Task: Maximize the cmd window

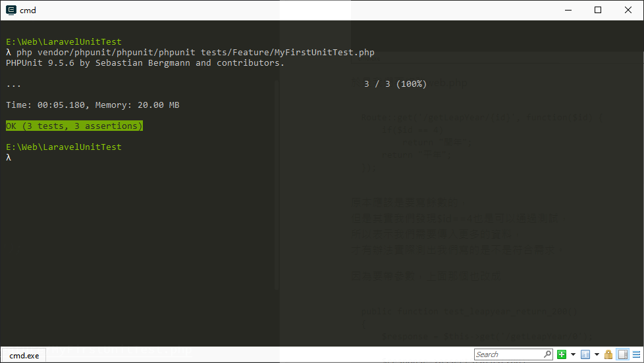Action: point(598,11)
